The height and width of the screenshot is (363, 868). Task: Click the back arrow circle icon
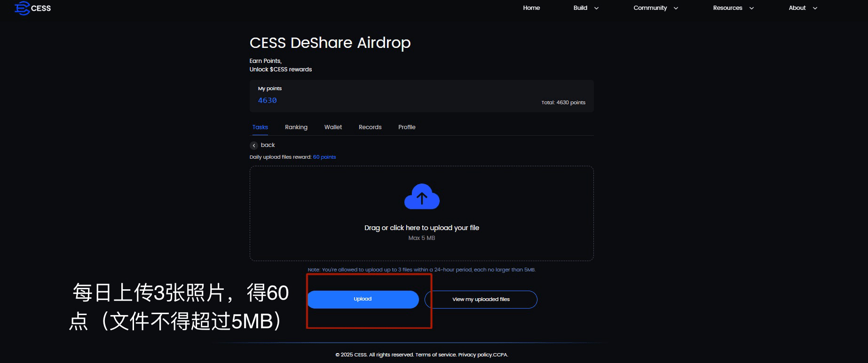(254, 146)
